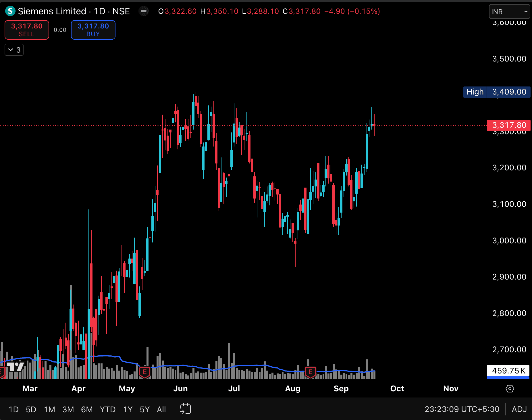Click the red current price label on axis
Viewport: 532px width, 420px height.
(x=509, y=125)
